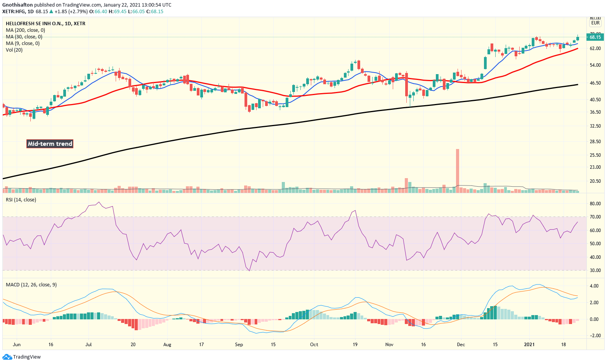
Task: Click the RSI 30.00 axis label
Action: pyautogui.click(x=595, y=270)
